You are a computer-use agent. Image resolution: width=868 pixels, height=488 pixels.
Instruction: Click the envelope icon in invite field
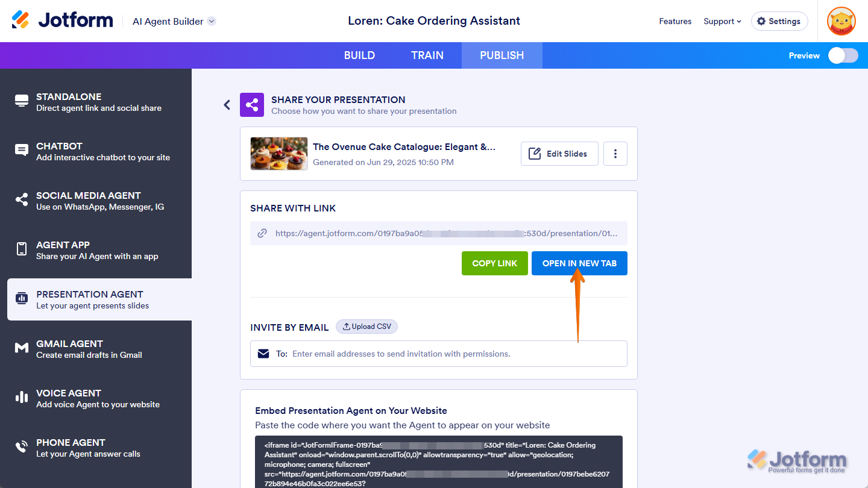point(263,354)
